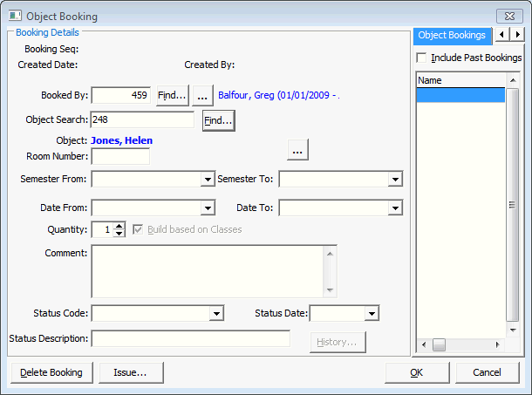Click bookings list scroll down arrow

coord(513,330)
